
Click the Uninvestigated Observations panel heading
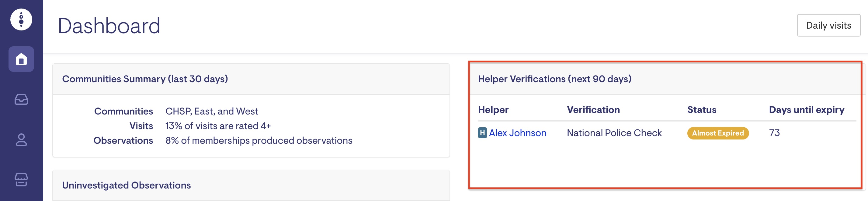(126, 185)
